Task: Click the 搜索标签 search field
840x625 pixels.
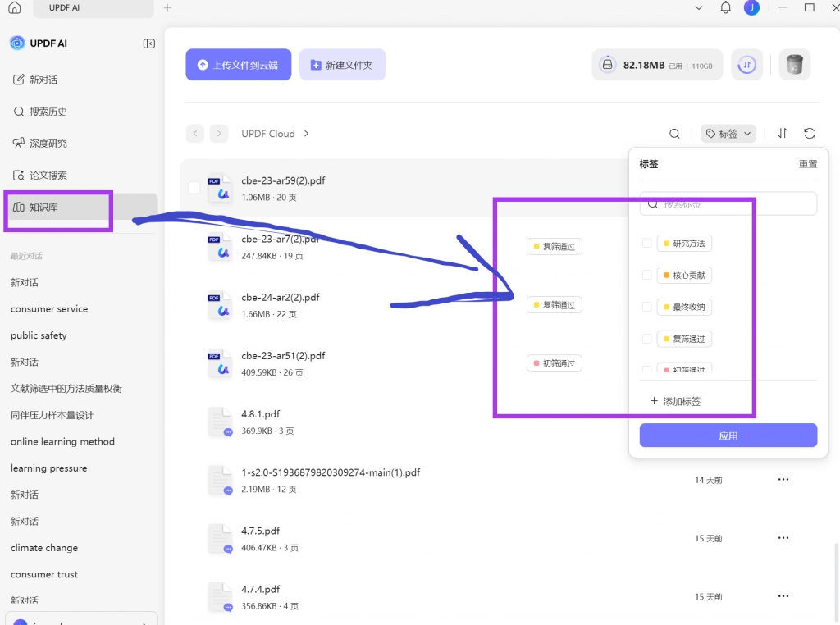Action: (728, 204)
